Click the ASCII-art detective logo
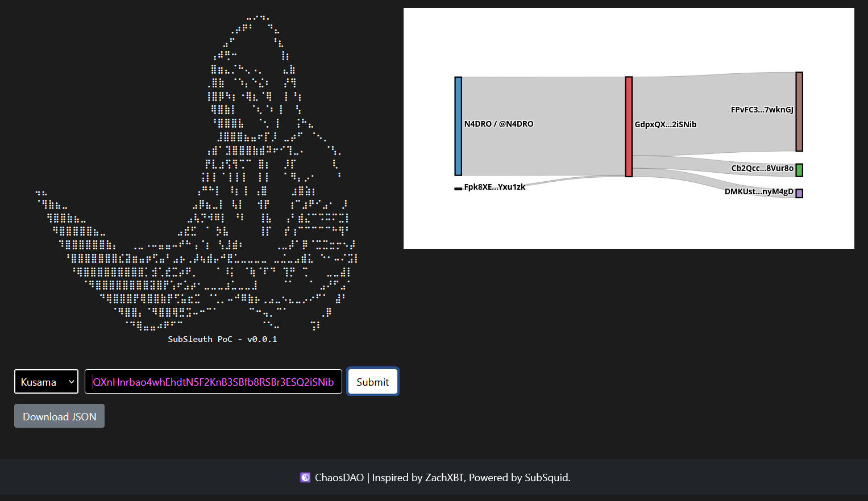The width and height of the screenshot is (868, 501). [x=196, y=173]
